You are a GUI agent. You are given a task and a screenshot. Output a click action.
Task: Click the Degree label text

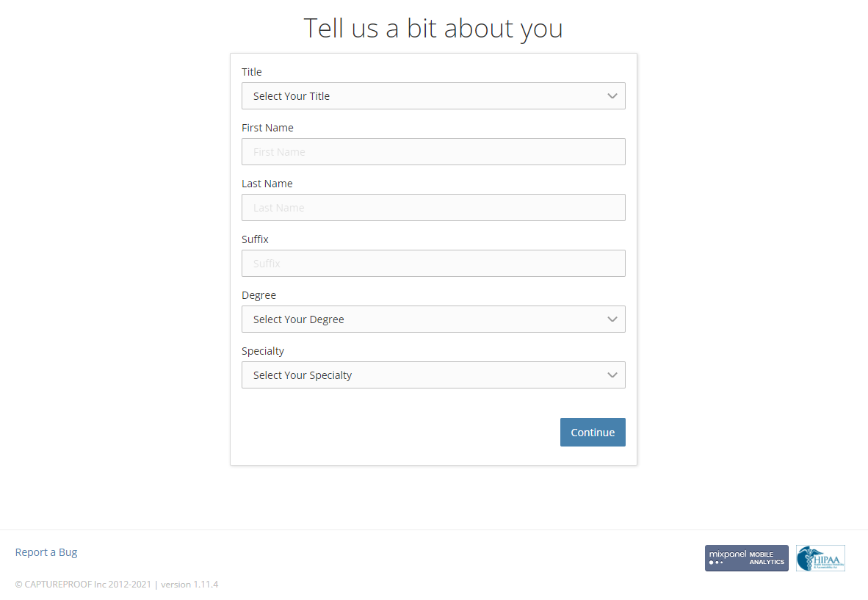tap(259, 295)
